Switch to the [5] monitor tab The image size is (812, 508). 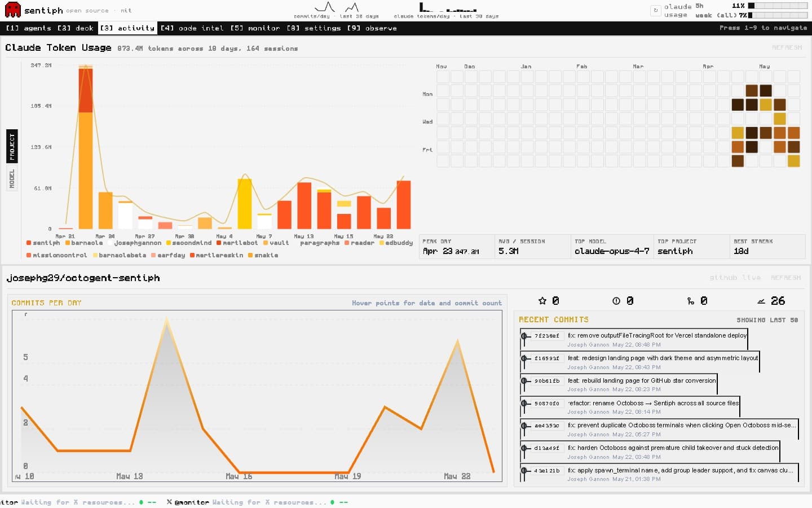[255, 28]
